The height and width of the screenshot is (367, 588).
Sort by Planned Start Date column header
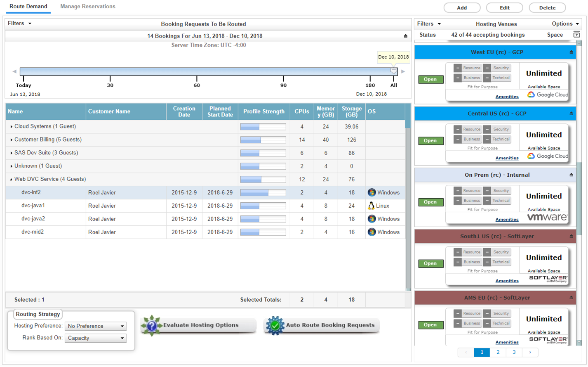pos(220,111)
